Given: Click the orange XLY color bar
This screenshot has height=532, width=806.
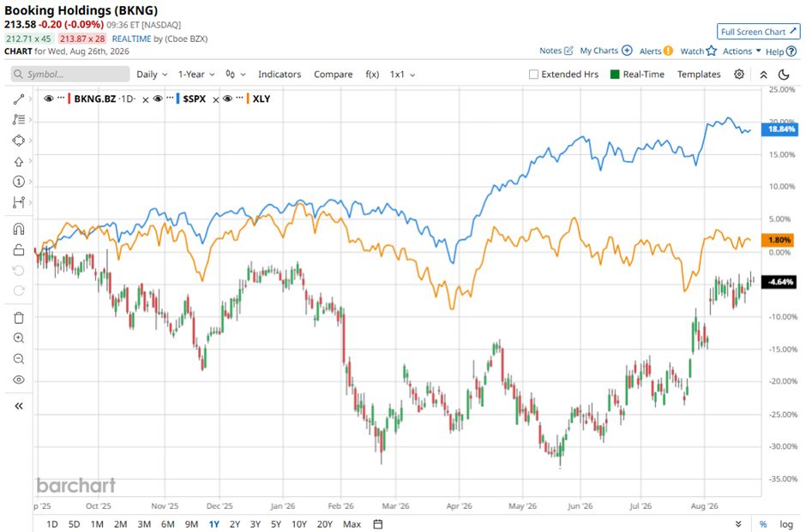Looking at the screenshot, I should pyautogui.click(x=248, y=99).
